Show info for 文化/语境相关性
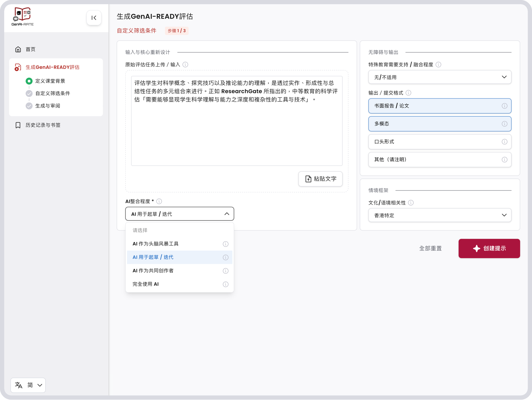This screenshot has width=532, height=400. pyautogui.click(x=411, y=203)
